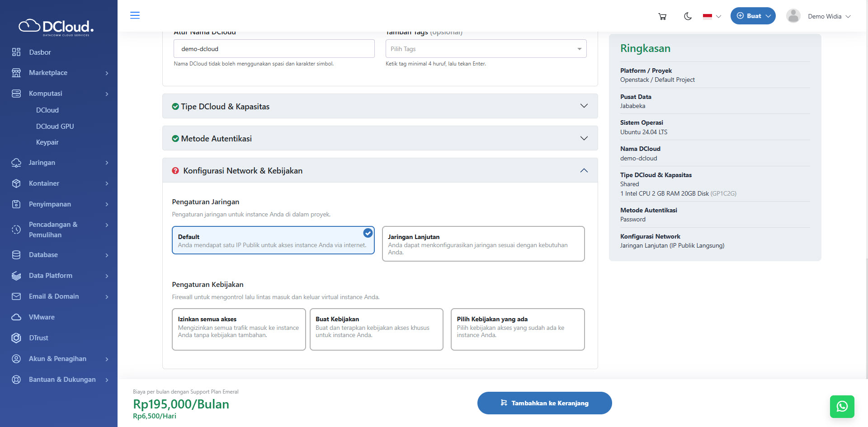This screenshot has height=427, width=868.
Task: Toggle dark mode moon icon
Action: [x=688, y=16]
